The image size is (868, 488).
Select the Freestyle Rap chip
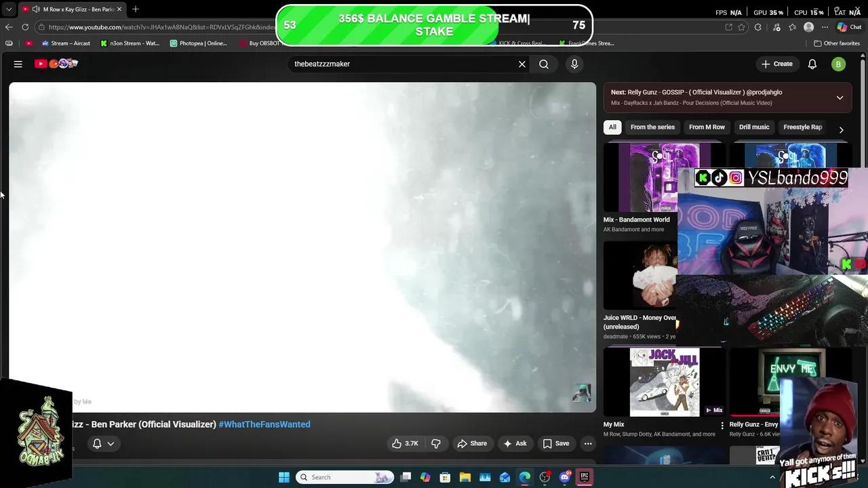point(802,127)
